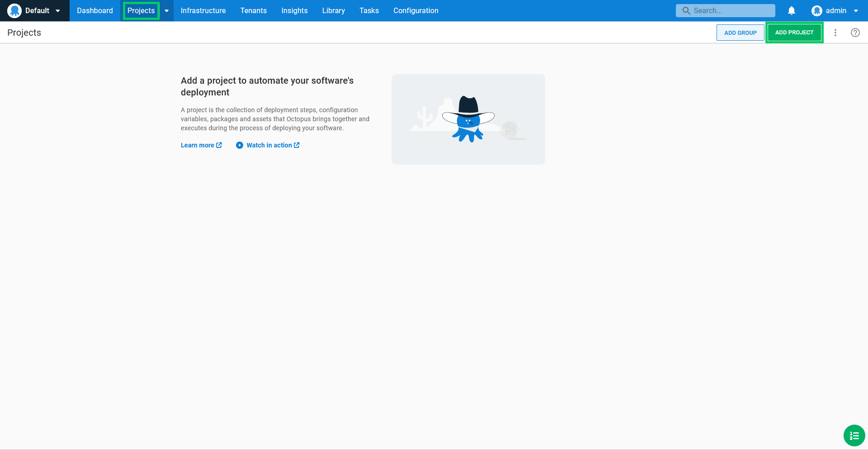The width and height of the screenshot is (868, 450).
Task: Click the Projects page heading
Action: (24, 33)
